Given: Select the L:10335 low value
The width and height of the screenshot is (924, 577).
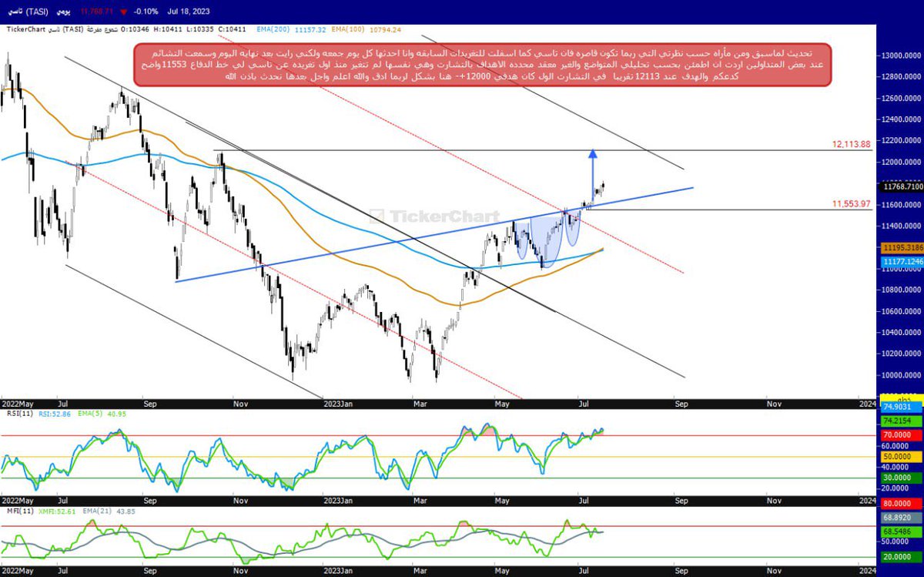Looking at the screenshot, I should 199,29.
